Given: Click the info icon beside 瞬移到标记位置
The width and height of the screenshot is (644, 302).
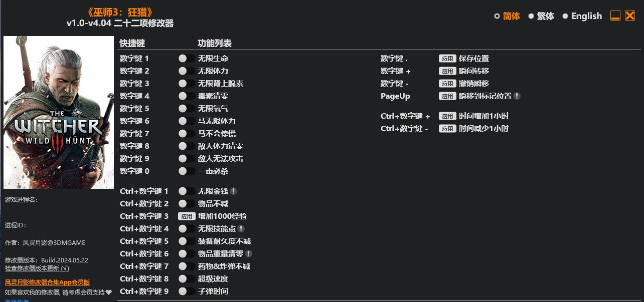Looking at the screenshot, I should click(517, 96).
